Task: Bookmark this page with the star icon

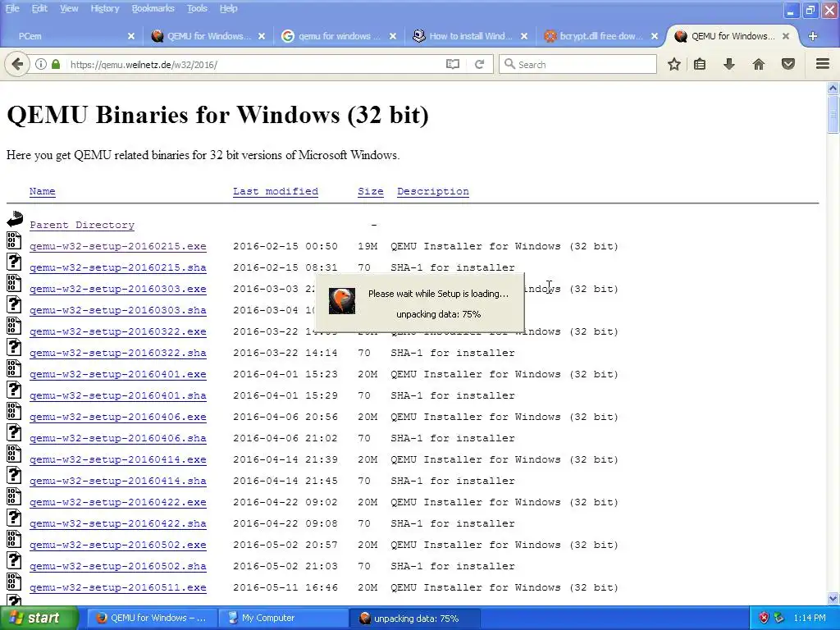Action: pyautogui.click(x=674, y=64)
